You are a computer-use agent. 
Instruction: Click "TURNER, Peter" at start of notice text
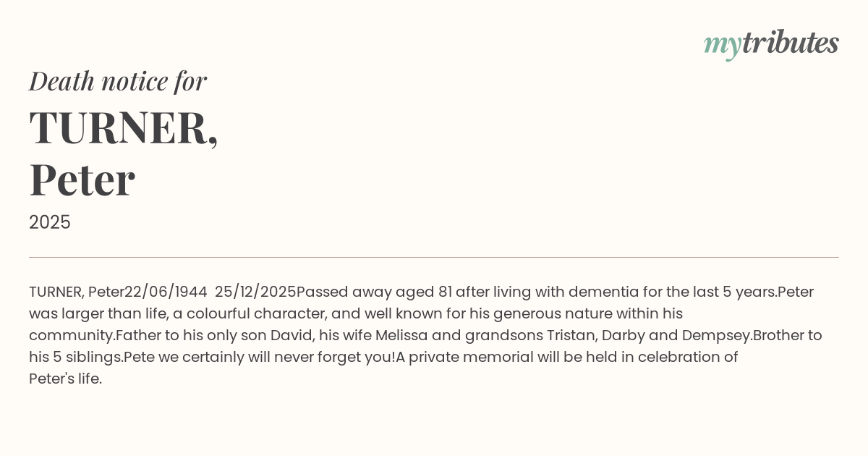(x=76, y=292)
